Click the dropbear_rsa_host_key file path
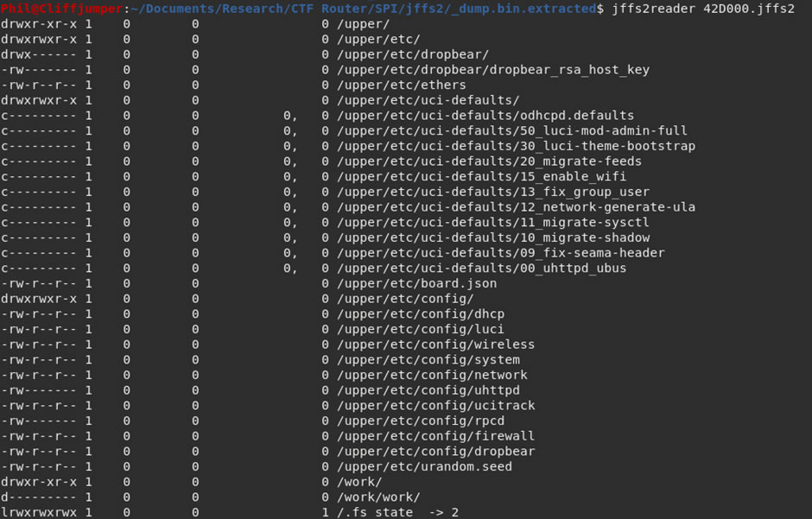Viewport: 812px width, 519px height. [x=493, y=70]
